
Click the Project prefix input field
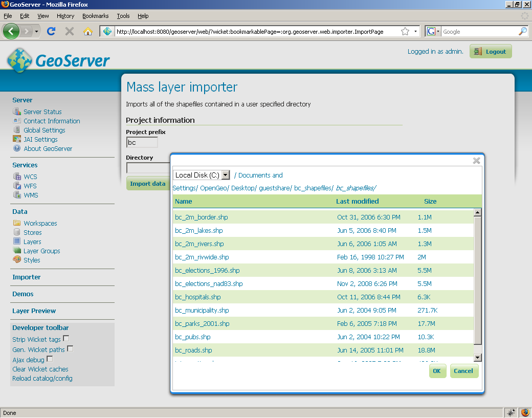(x=142, y=142)
